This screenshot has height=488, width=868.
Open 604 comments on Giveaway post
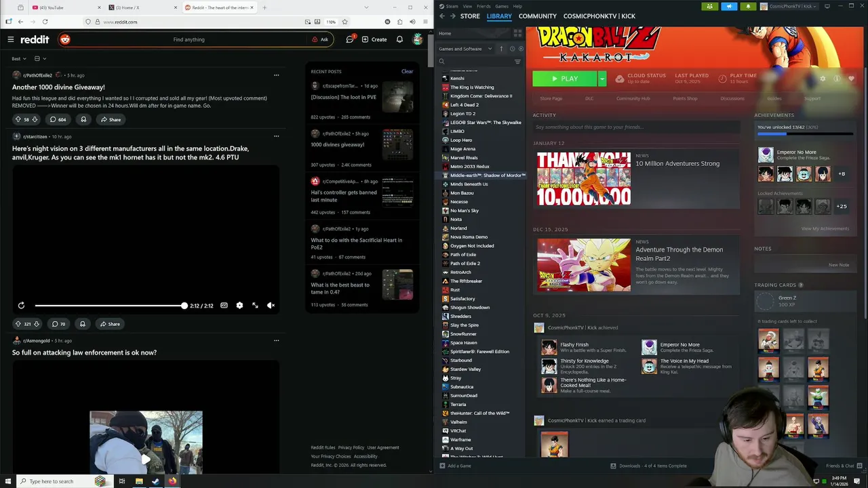(x=58, y=119)
